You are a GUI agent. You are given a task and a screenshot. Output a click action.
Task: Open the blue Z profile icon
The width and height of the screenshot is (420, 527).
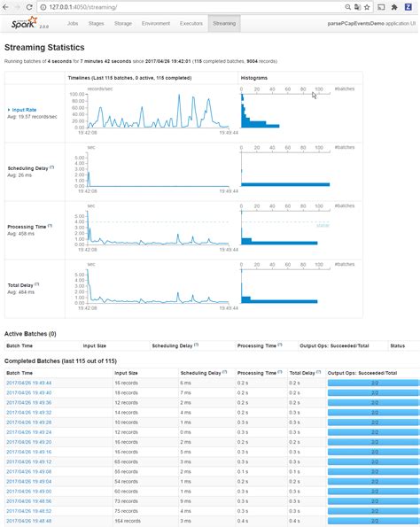(408, 7)
